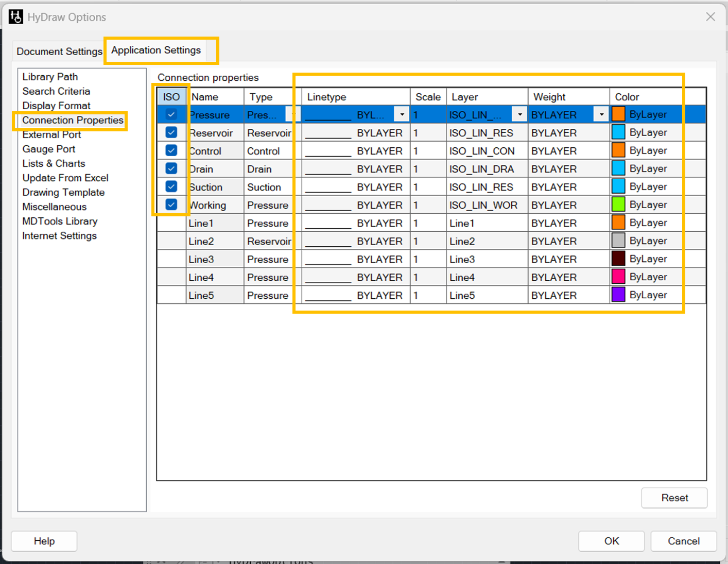728x564 pixels.
Task: Go to MDTools Library settings
Action: point(60,221)
